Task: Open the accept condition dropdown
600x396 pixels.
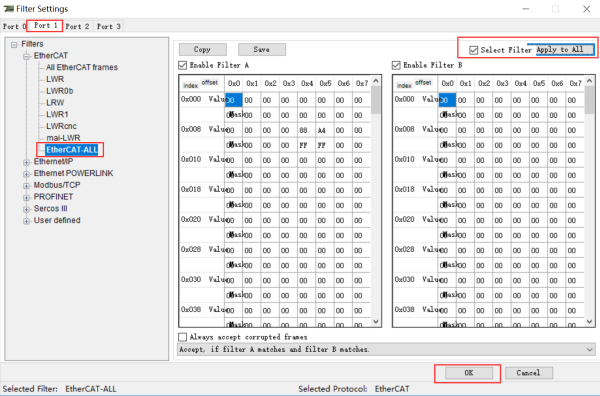Action: (x=386, y=349)
